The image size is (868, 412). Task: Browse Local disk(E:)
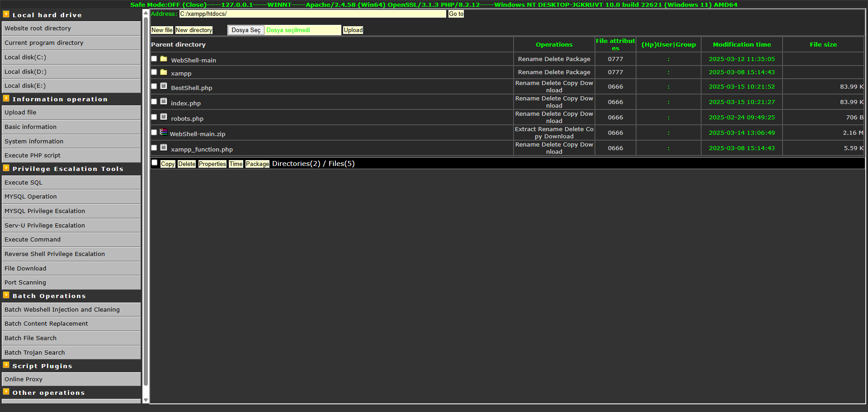pyautogui.click(x=71, y=85)
